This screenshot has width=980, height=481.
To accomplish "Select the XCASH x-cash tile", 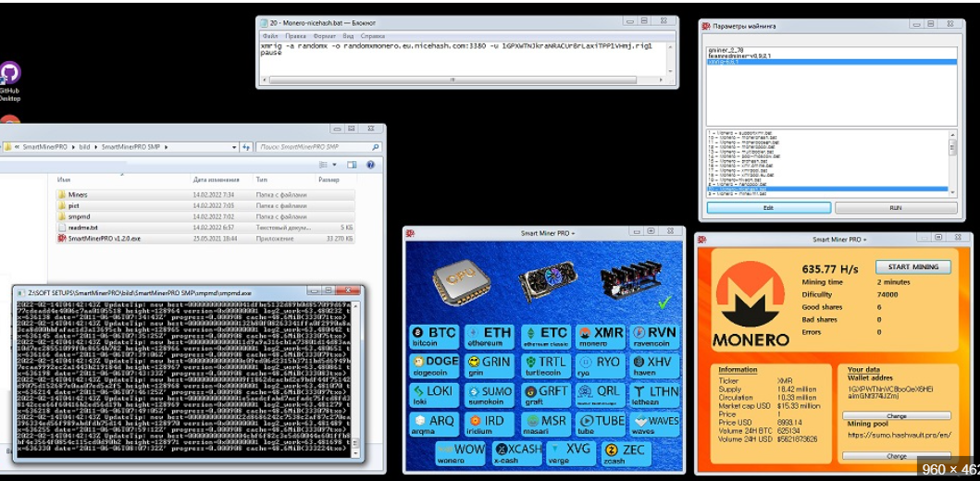I will [517, 453].
